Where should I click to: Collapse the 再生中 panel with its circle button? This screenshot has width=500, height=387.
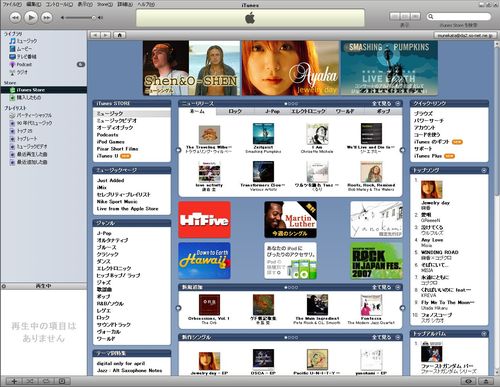coord(4,286)
